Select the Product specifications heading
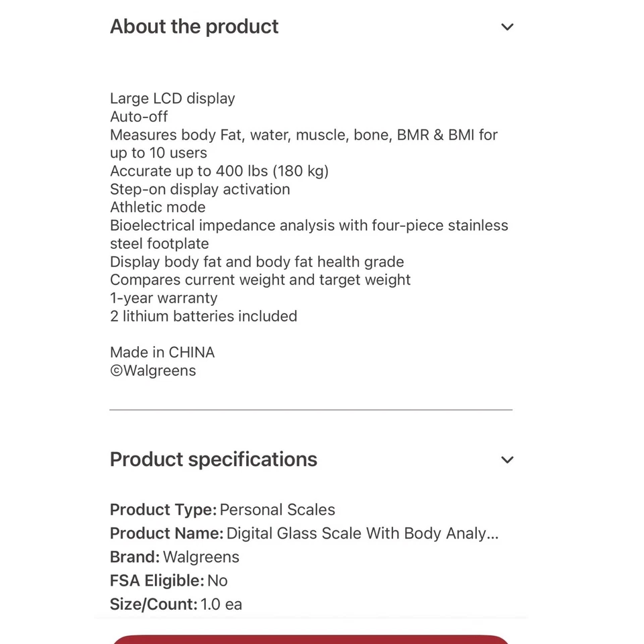The width and height of the screenshot is (644, 644). [213, 460]
